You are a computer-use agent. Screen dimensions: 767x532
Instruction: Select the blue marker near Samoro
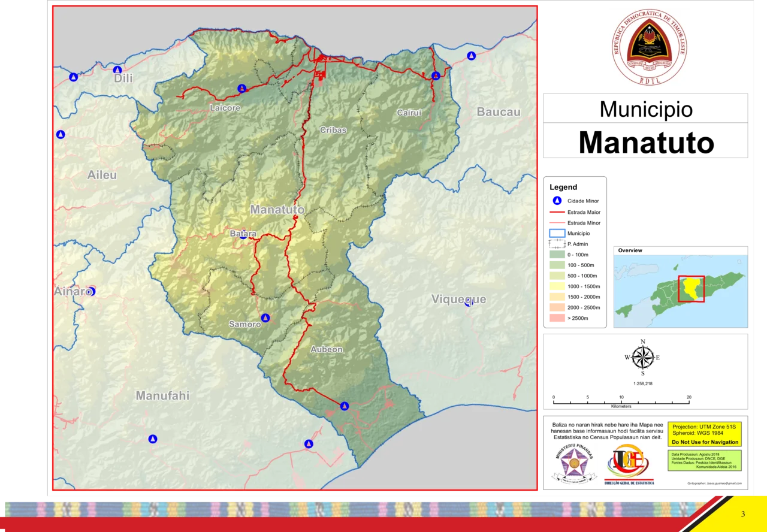pyautogui.click(x=265, y=318)
